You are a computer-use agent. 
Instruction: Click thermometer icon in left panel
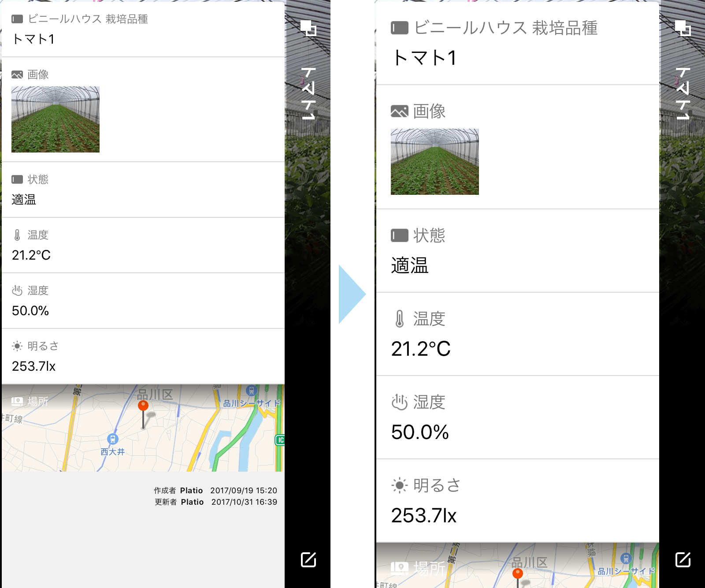coord(17,235)
